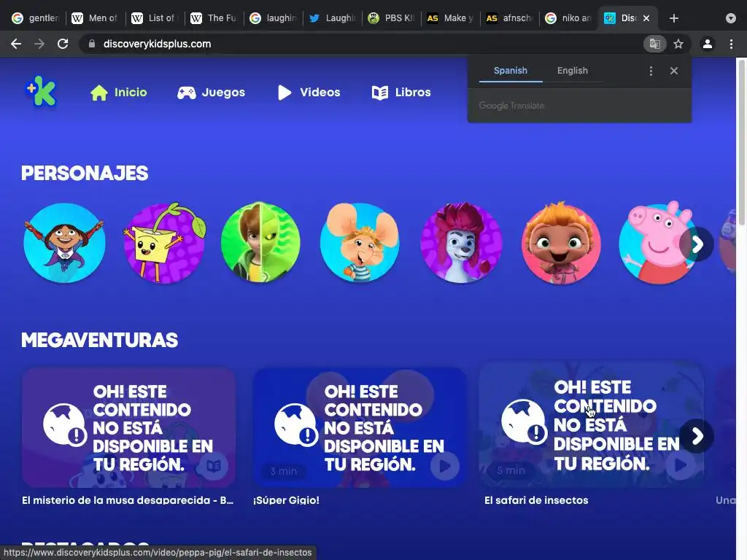Select Spanish tab in translate popup
Image resolution: width=747 pixels, height=560 pixels.
coord(510,71)
